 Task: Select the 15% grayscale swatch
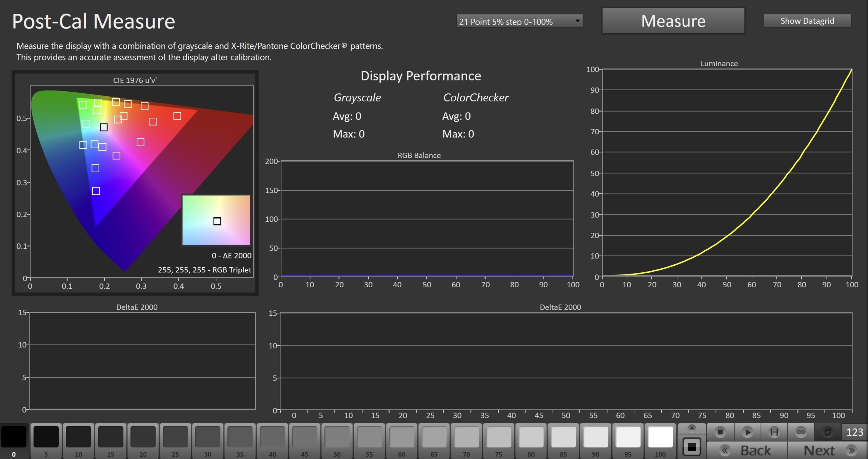(x=111, y=441)
